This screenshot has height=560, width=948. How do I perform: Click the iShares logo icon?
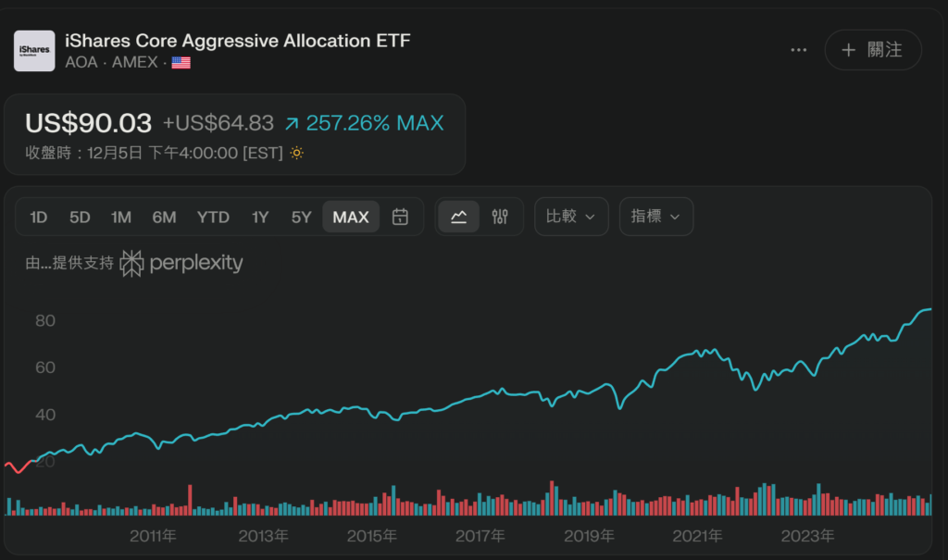(34, 51)
